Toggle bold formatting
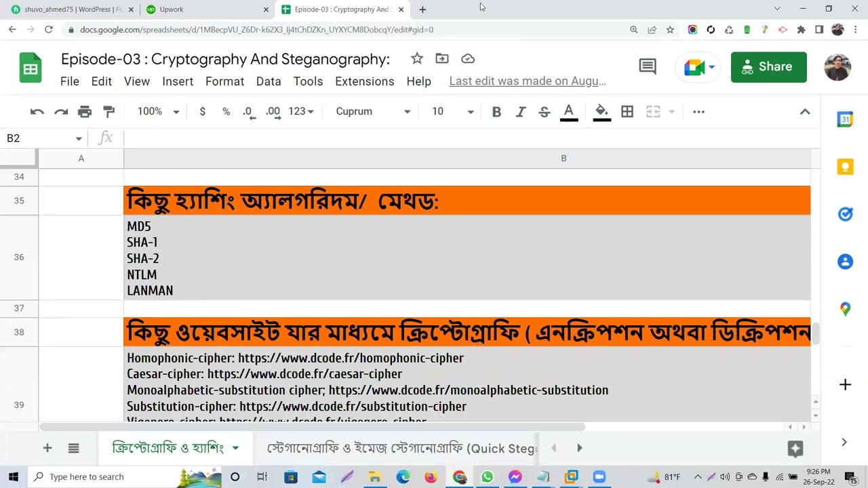 [496, 112]
